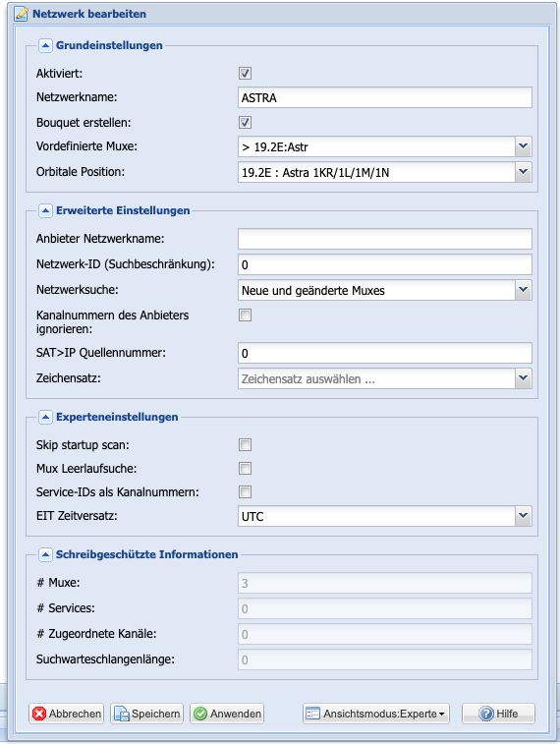Image resolution: width=560 pixels, height=744 pixels.
Task: Click the Aktiviert: label
Action: [x=59, y=74]
